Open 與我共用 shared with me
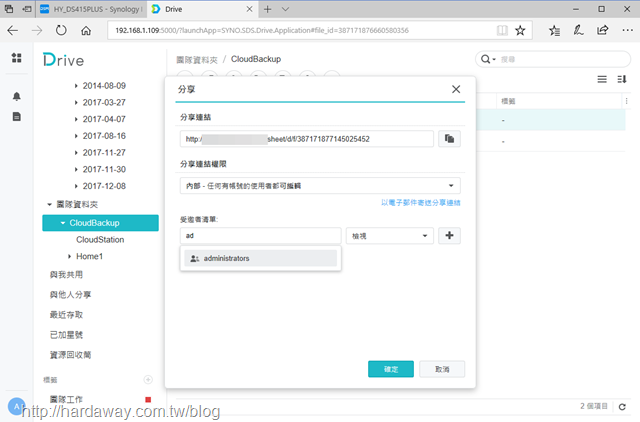The width and height of the screenshot is (640, 422). pos(66,275)
